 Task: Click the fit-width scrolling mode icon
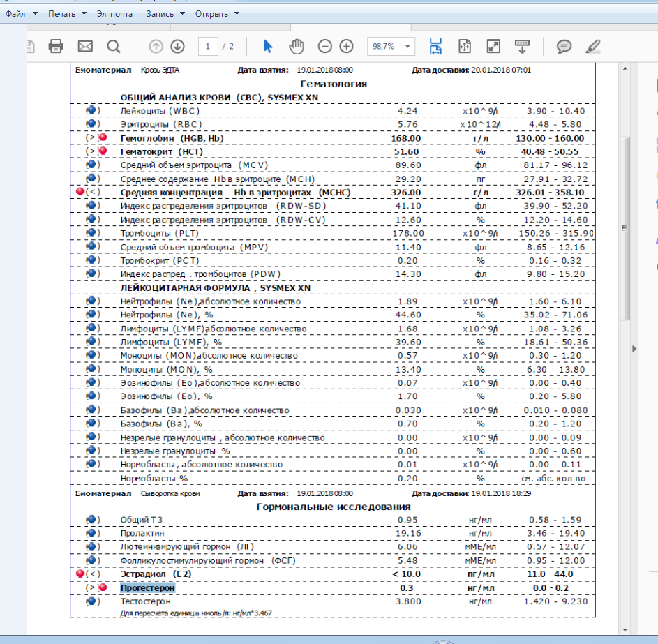click(435, 46)
